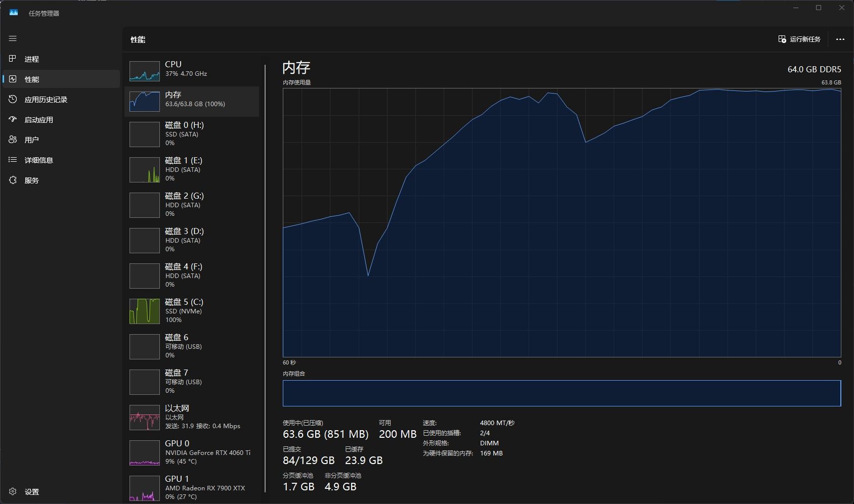The height and width of the screenshot is (504, 854).
Task: Click the 200 MB available value
Action: [398, 434]
